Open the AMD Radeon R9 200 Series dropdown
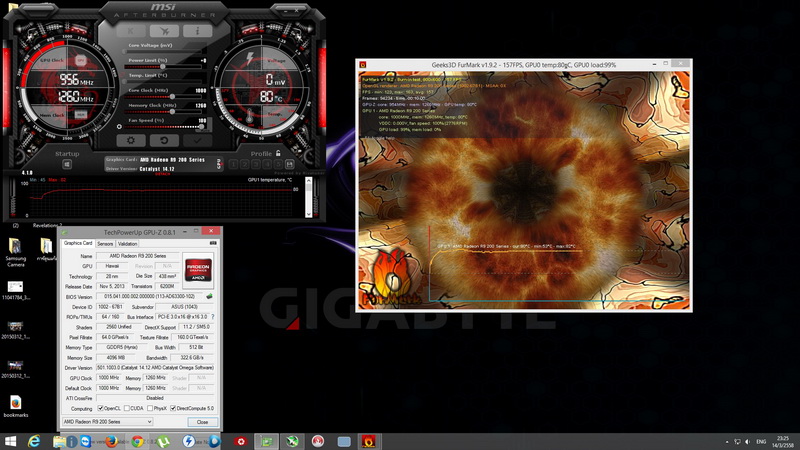 coord(107,422)
